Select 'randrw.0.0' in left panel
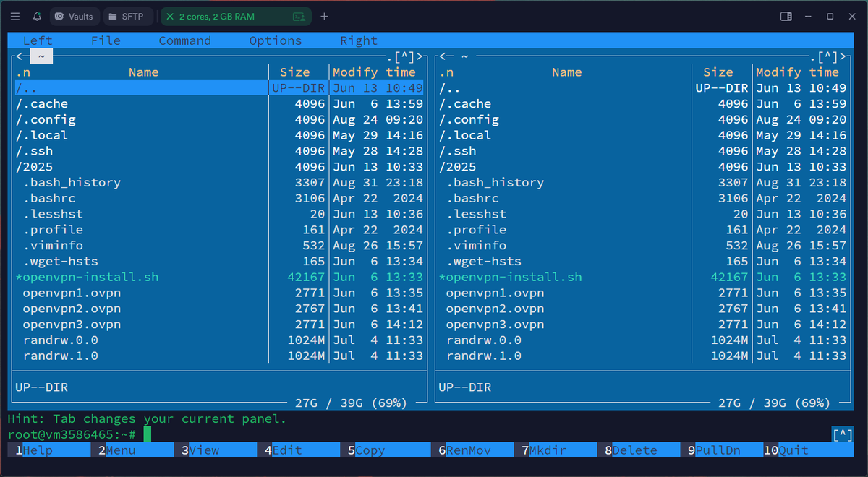 [x=219, y=340]
